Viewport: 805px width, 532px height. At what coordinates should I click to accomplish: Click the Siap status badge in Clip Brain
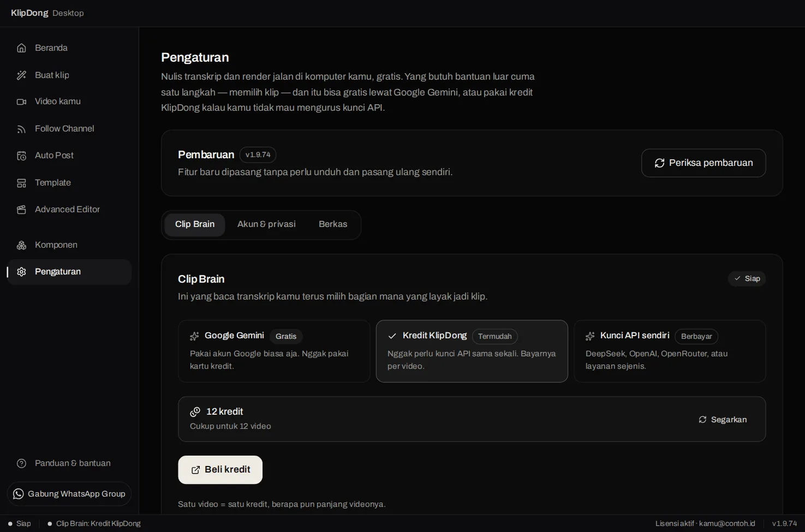pos(747,279)
